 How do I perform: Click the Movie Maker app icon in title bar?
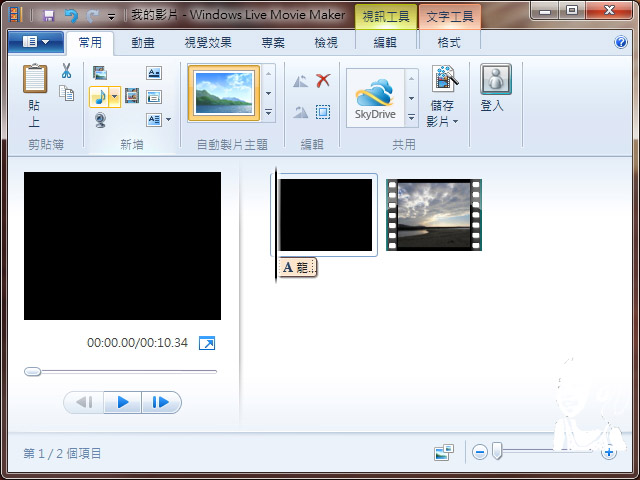[x=15, y=15]
